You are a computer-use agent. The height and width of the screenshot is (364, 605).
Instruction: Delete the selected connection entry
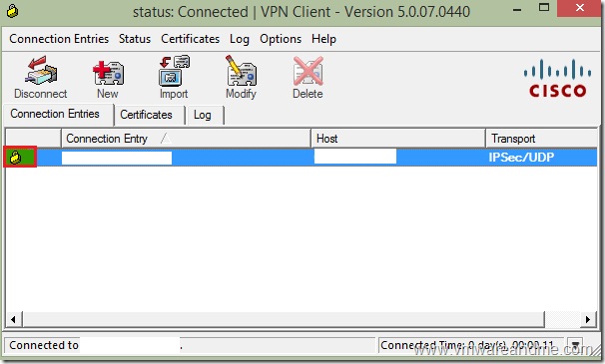click(x=307, y=77)
